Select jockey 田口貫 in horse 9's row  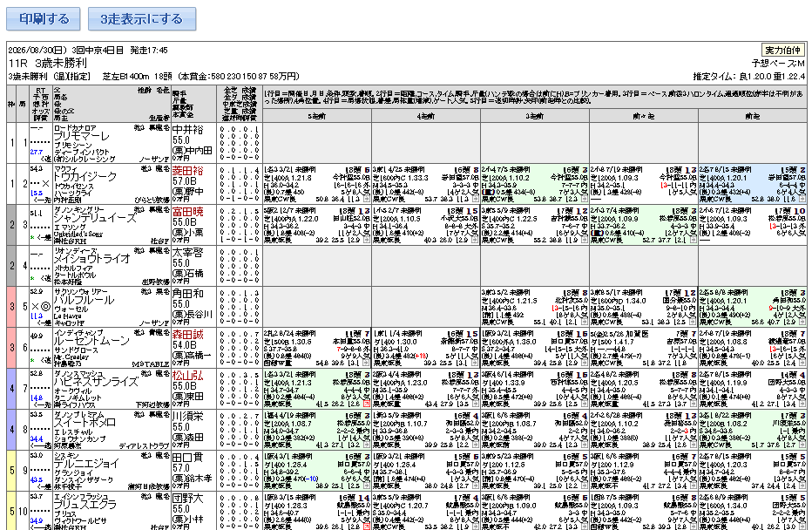[x=187, y=458]
